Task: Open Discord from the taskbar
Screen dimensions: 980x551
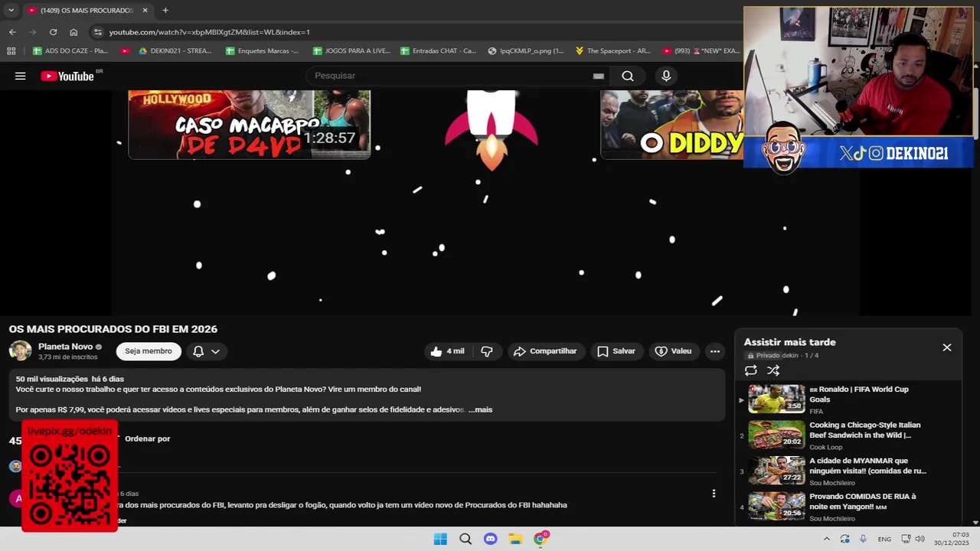Action: (491, 539)
